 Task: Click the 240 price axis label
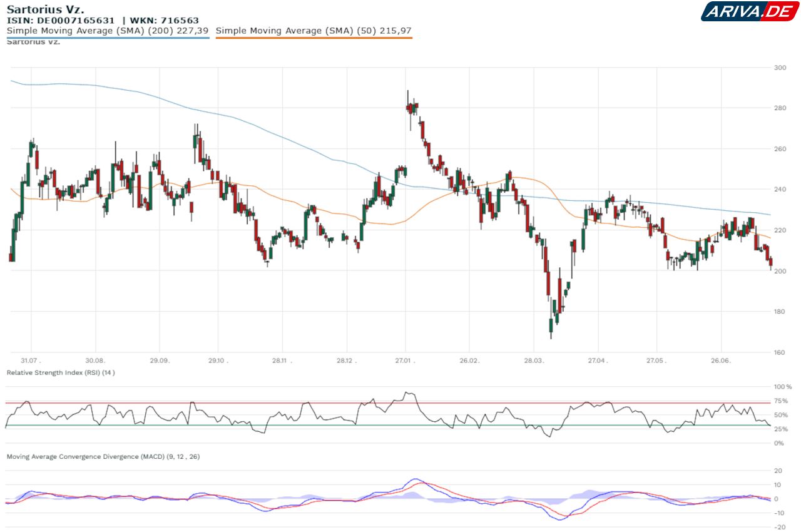(780, 190)
